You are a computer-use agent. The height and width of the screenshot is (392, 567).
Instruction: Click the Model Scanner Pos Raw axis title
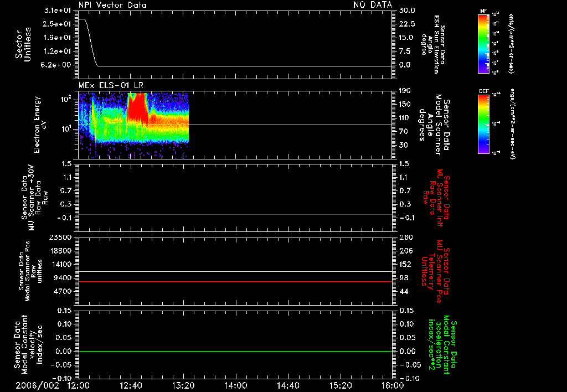point(30,271)
